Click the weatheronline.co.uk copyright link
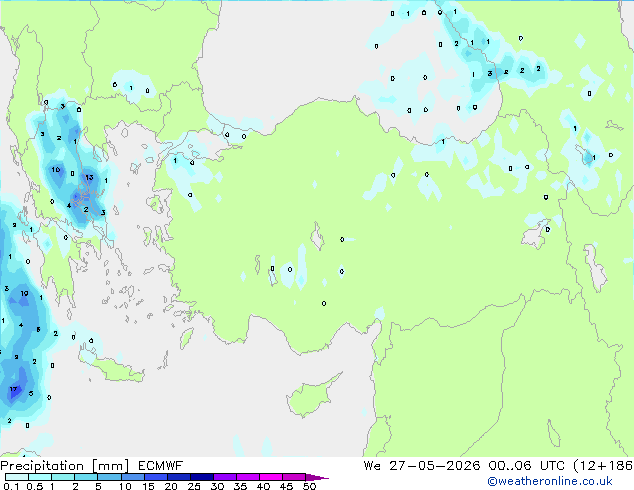This screenshot has width=634, height=490. tap(550, 481)
